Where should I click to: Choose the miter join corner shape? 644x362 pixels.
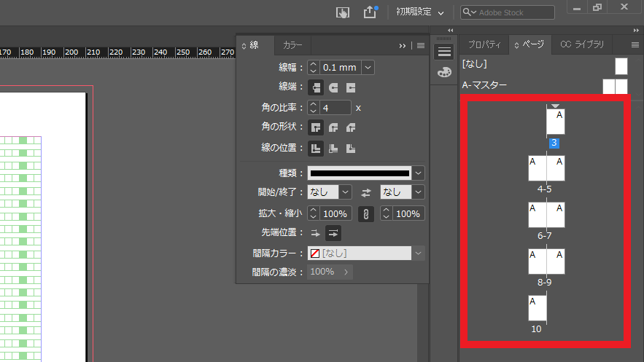coord(316,127)
